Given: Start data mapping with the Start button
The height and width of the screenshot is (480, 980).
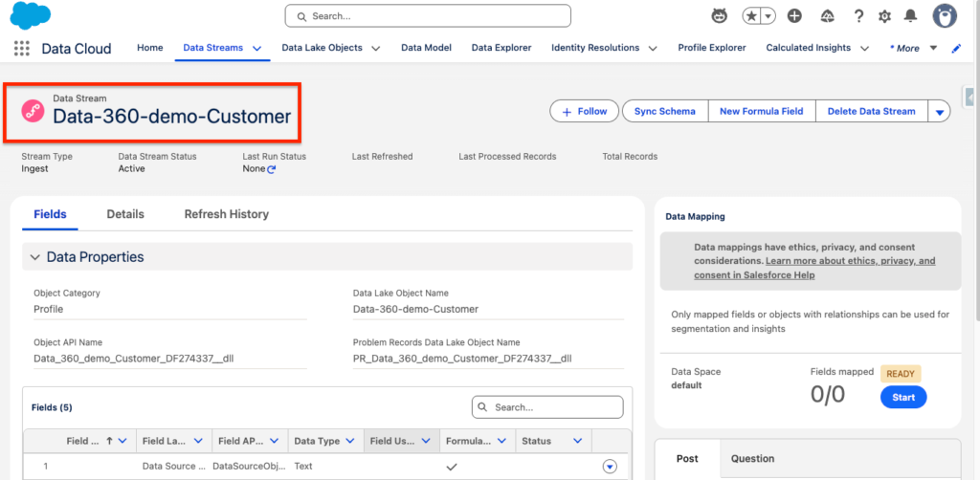Looking at the screenshot, I should click(902, 397).
